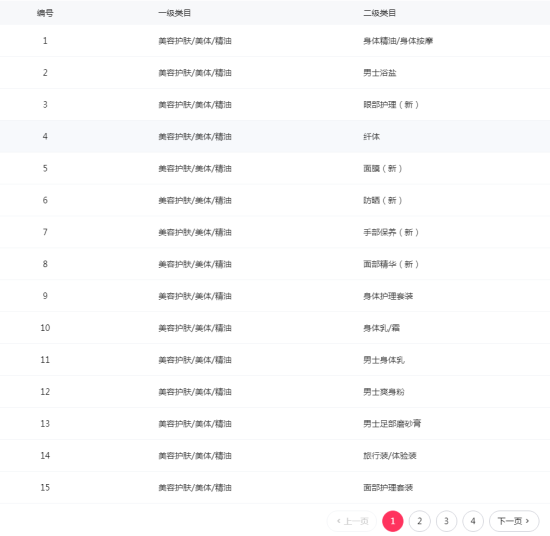Click the 上一页 previous page button
Image resolution: width=550 pixels, height=536 pixels.
352,521
